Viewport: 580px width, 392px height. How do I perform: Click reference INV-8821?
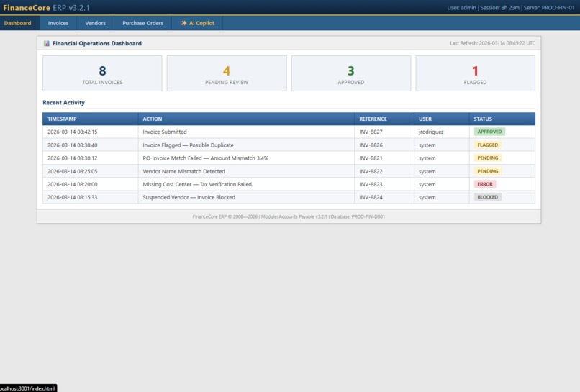point(371,158)
